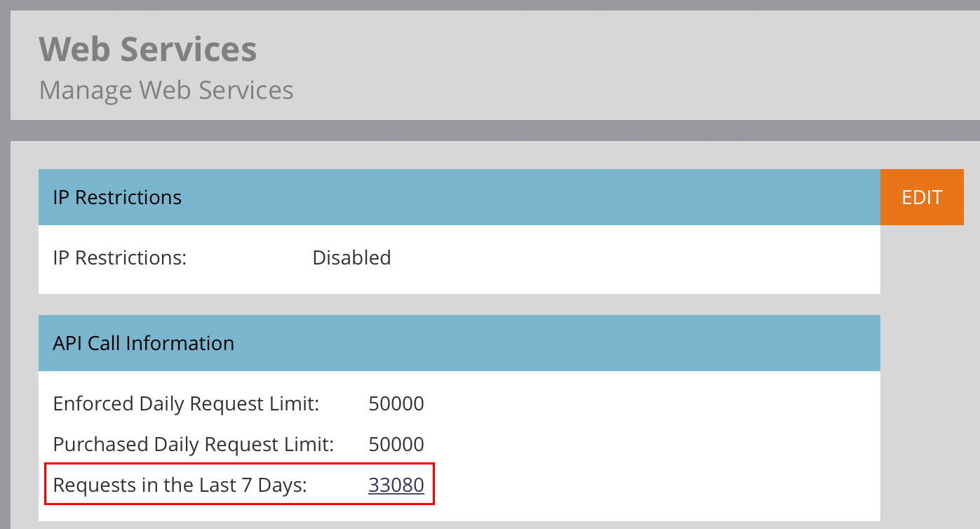Click the Requests in the Last 7 Days label
This screenshot has height=529, width=980.
tap(180, 485)
